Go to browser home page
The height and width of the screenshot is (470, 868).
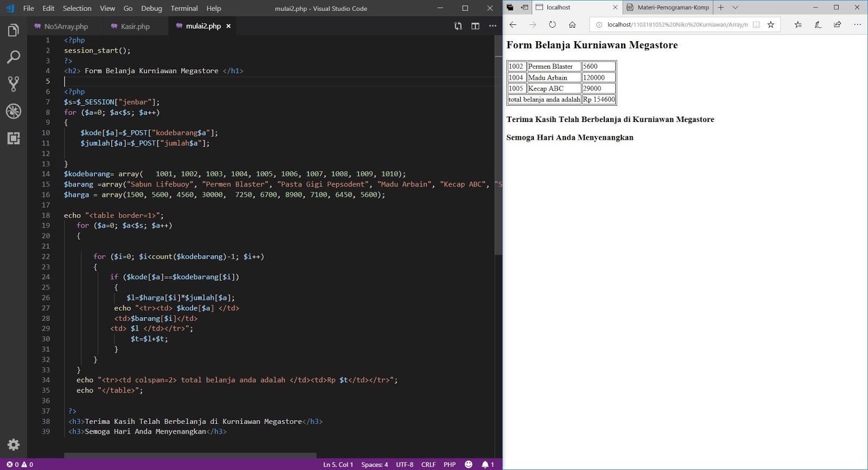(x=572, y=24)
